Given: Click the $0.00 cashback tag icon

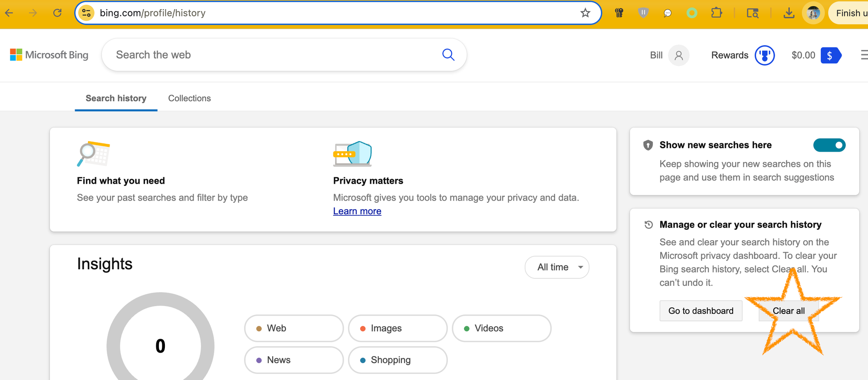Looking at the screenshot, I should click(x=831, y=55).
